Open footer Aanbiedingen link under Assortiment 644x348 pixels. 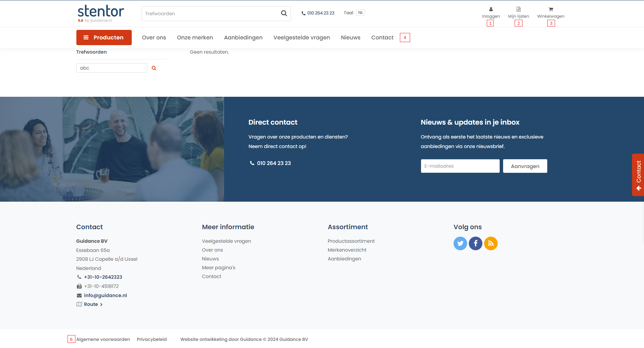pyautogui.click(x=344, y=259)
